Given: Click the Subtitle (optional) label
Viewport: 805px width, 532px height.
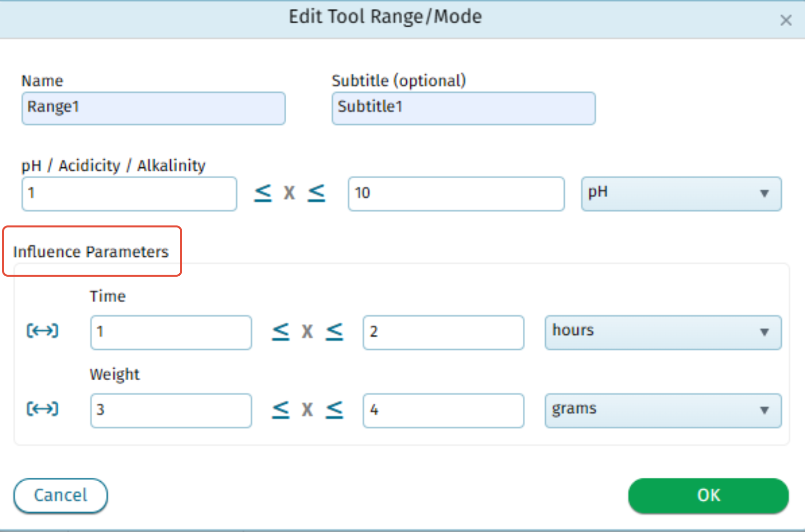Looking at the screenshot, I should (x=399, y=81).
